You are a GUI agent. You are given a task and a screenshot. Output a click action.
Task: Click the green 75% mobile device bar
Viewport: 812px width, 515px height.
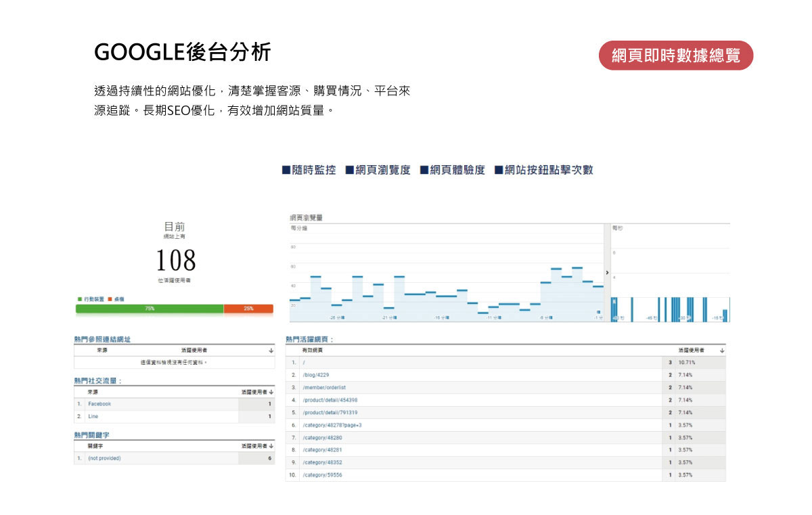click(150, 309)
